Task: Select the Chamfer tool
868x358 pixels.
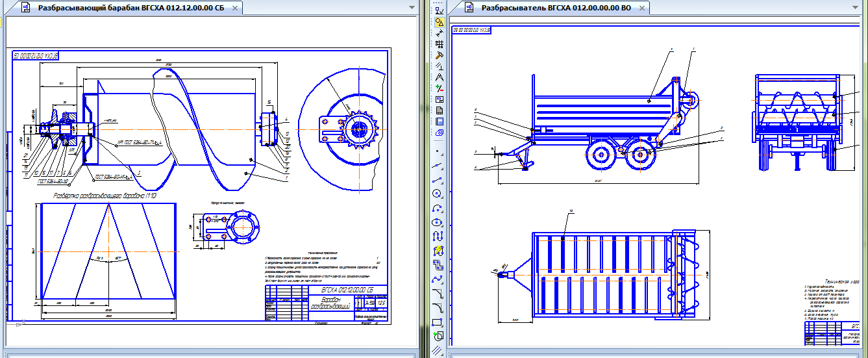Action: coord(438,294)
